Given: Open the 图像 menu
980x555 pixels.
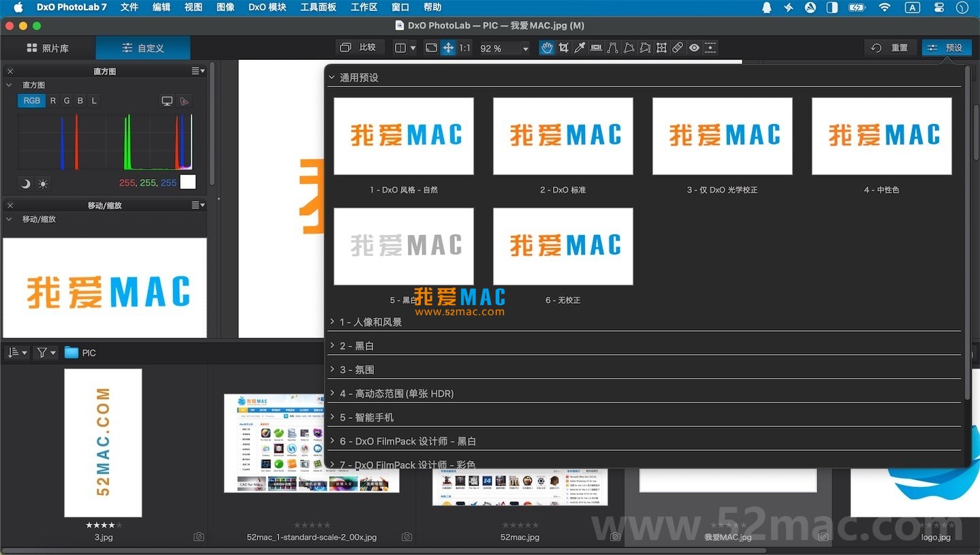Looking at the screenshot, I should pos(225,7).
